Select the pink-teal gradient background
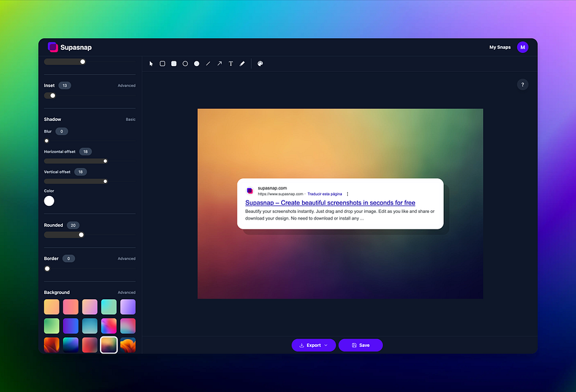The width and height of the screenshot is (576, 392). tap(128, 326)
